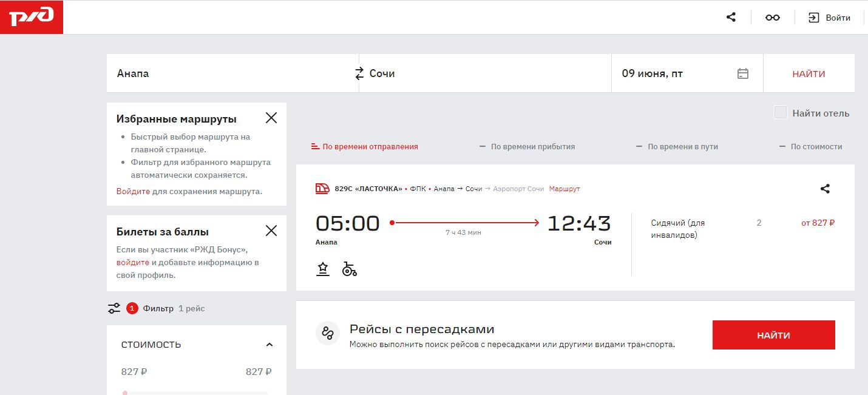Click the star rating icon under Анапа
The height and width of the screenshot is (395, 868).
(x=323, y=269)
